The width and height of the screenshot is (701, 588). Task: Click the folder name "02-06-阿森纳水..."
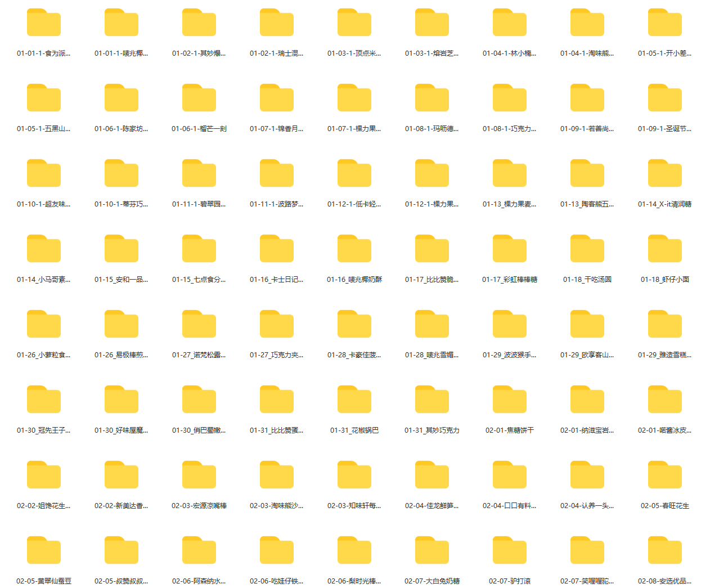click(x=199, y=581)
